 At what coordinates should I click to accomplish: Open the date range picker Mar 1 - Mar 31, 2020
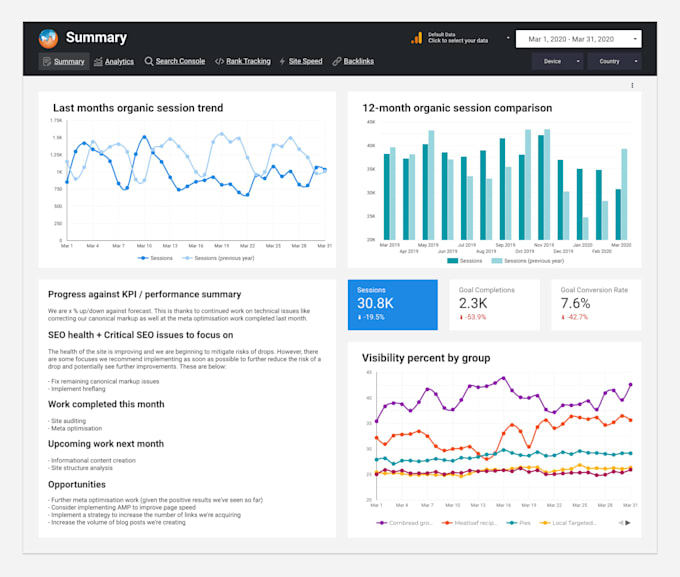point(579,39)
